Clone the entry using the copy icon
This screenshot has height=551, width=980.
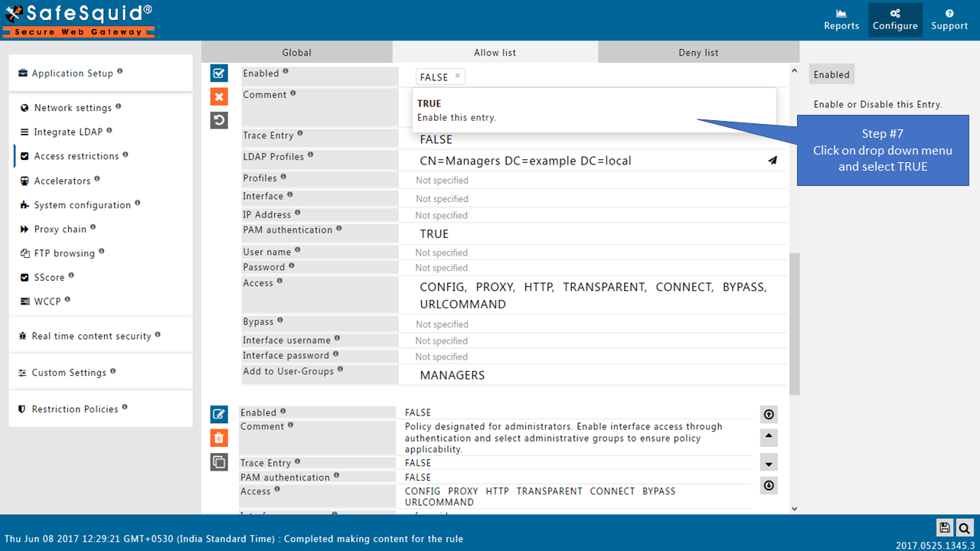[219, 461]
